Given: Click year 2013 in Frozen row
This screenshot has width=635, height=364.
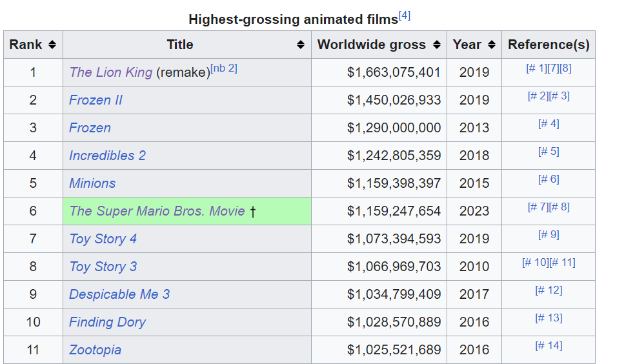Looking at the screenshot, I should click(474, 128).
